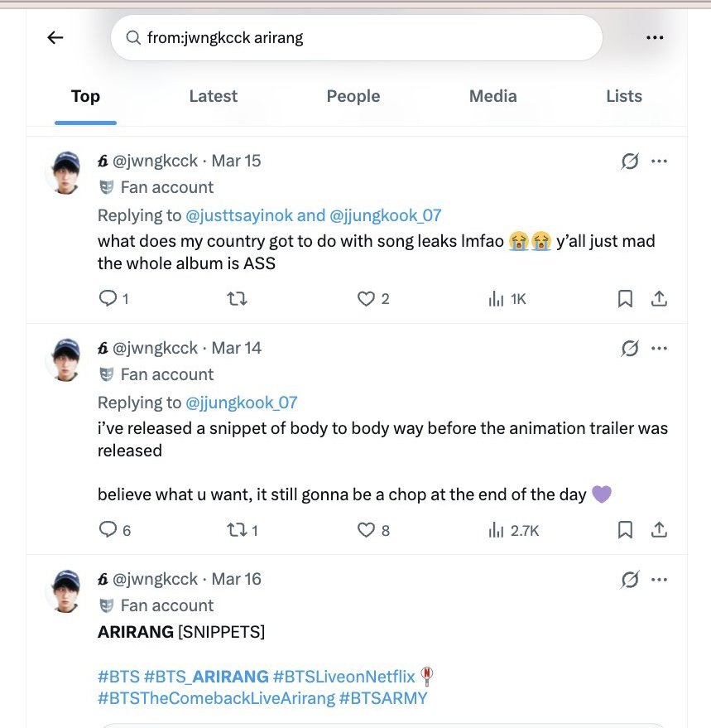711x728 pixels.
Task: Switch to the Latest tab
Action: click(x=213, y=96)
